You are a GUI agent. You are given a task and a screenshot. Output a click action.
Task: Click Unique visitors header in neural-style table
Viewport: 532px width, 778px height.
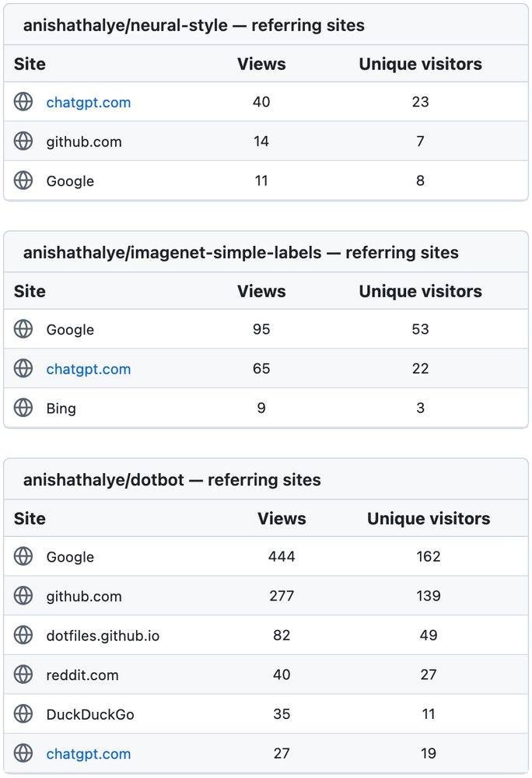421,64
